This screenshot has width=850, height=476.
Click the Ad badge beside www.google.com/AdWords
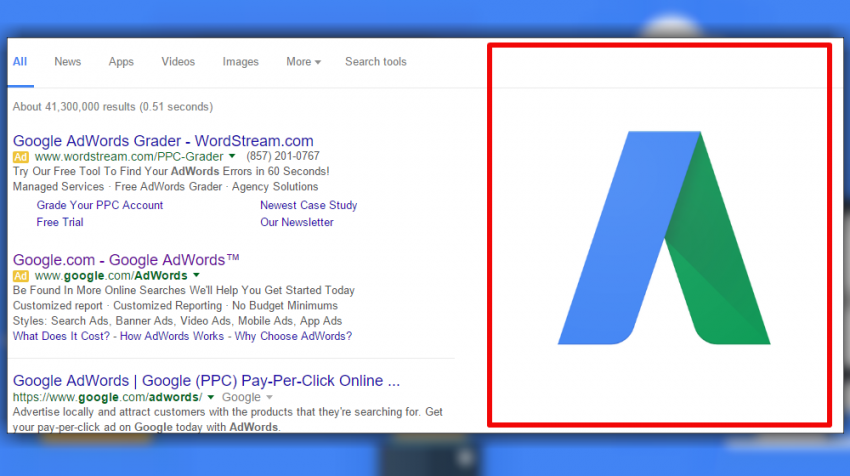tap(20, 276)
